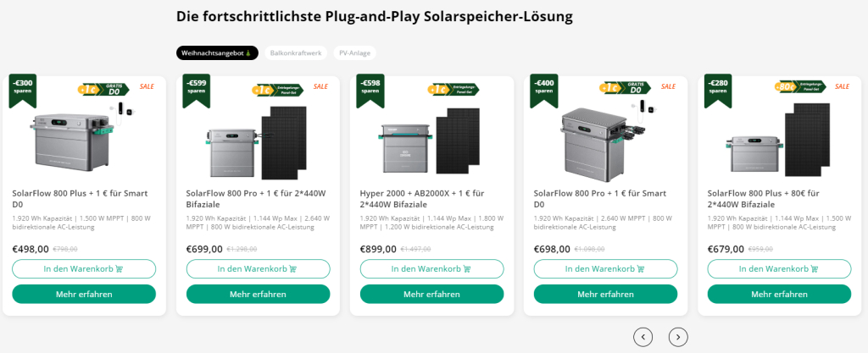Select the Weihnachtsangebot tab

pos(217,52)
